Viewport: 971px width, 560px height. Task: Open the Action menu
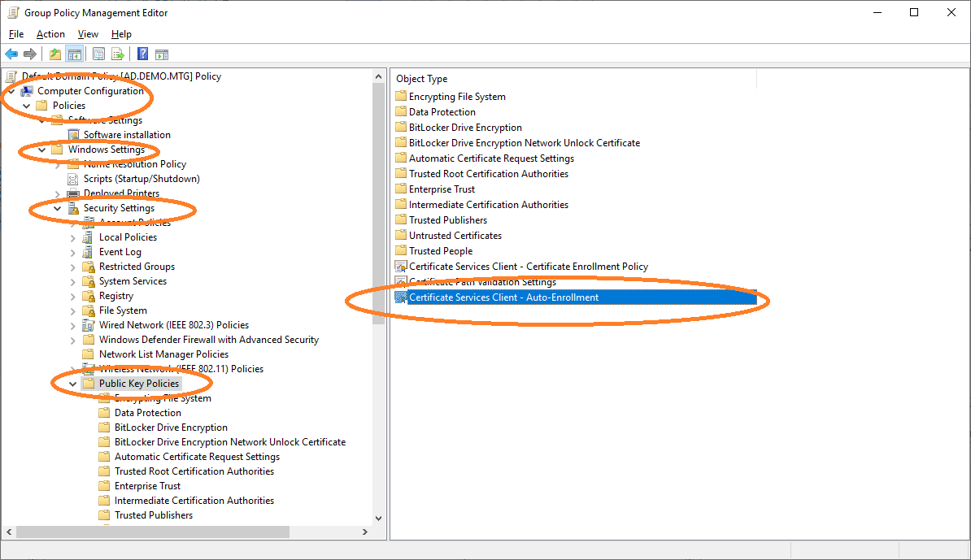(x=50, y=34)
